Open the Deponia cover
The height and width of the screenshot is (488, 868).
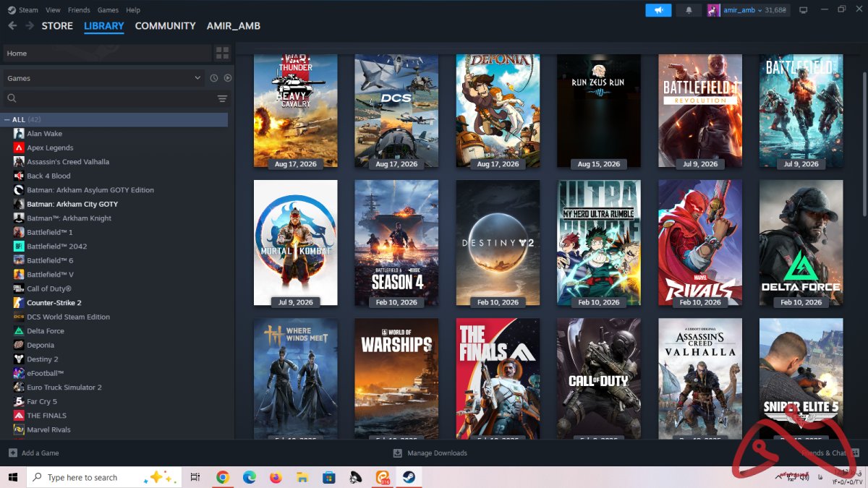pyautogui.click(x=498, y=111)
